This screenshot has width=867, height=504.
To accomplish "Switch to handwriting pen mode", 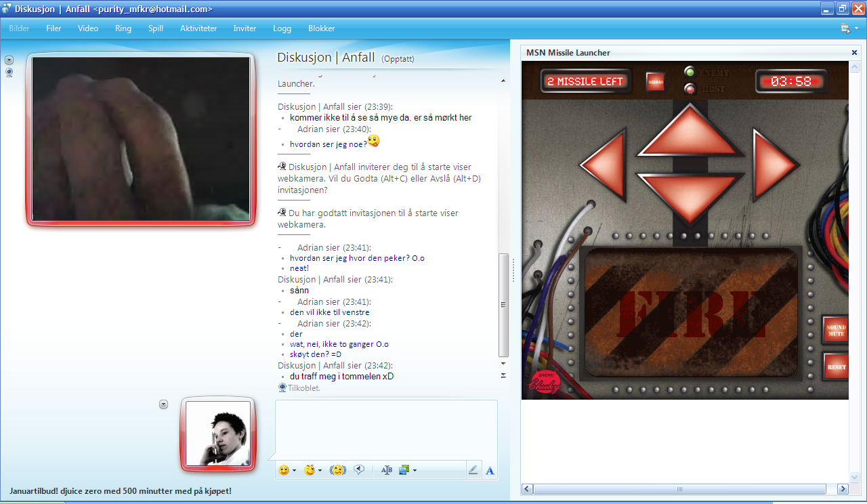I will 473,470.
